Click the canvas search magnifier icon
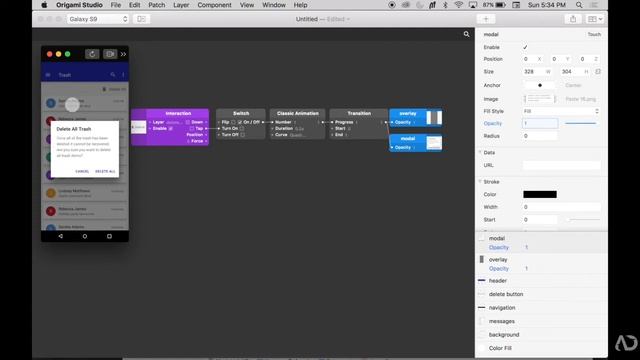This screenshot has height=360, width=640. [466, 34]
